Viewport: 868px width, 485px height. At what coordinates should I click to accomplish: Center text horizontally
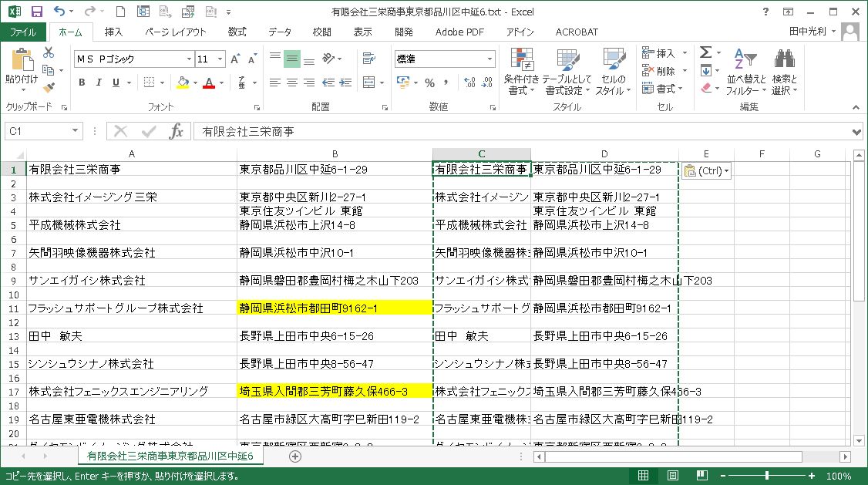pyautogui.click(x=291, y=83)
